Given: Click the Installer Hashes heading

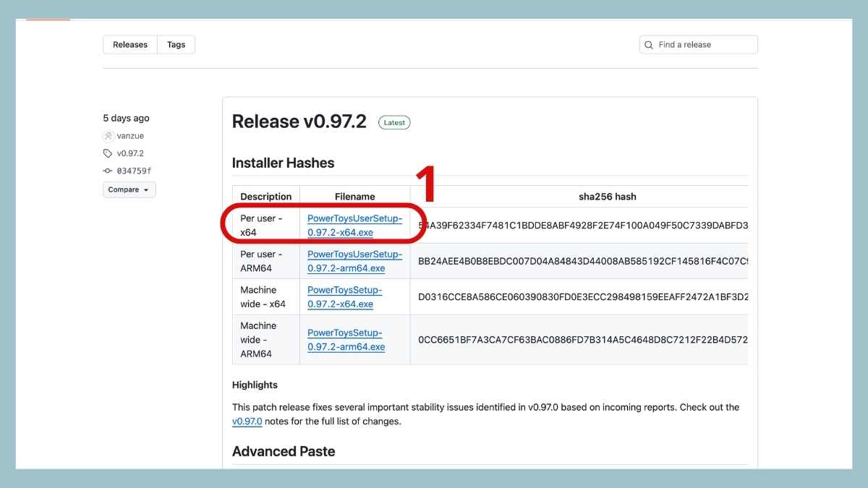Looking at the screenshot, I should point(284,163).
